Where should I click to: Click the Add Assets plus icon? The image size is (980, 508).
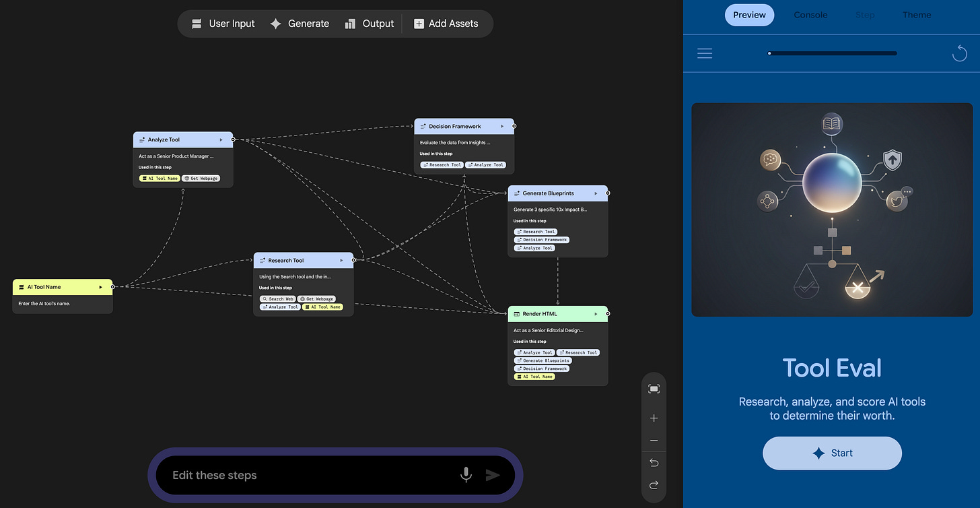pyautogui.click(x=420, y=24)
